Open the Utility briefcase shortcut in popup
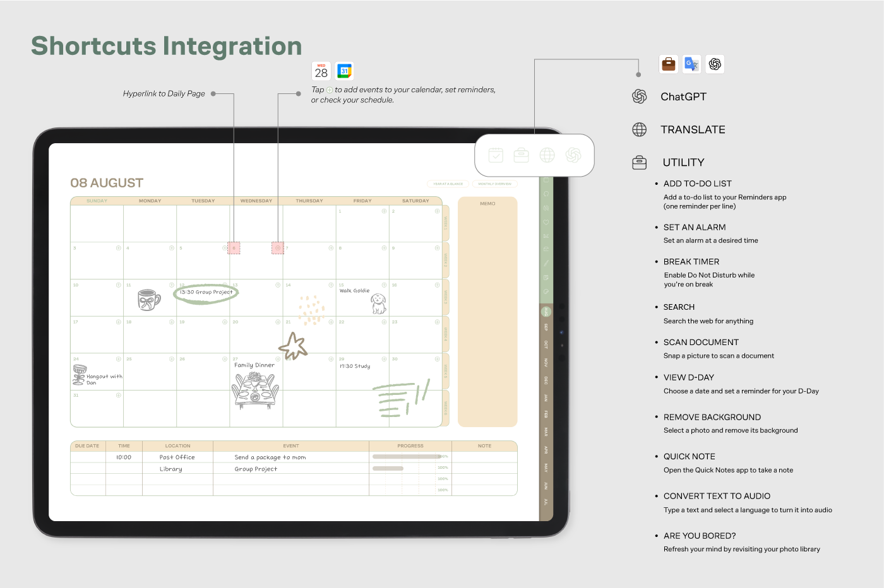Viewport: 884px width, 588px height. 521,155
